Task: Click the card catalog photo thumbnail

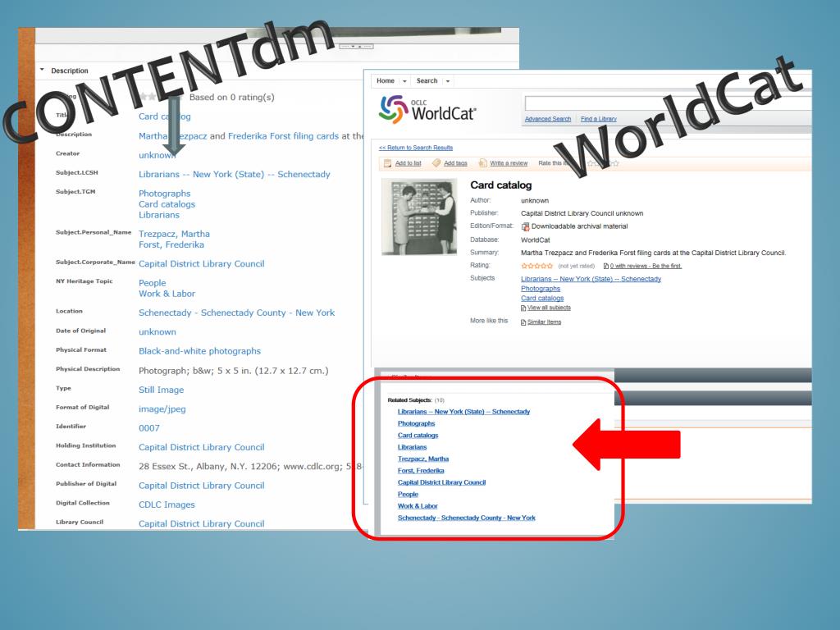Action: pyautogui.click(x=419, y=217)
